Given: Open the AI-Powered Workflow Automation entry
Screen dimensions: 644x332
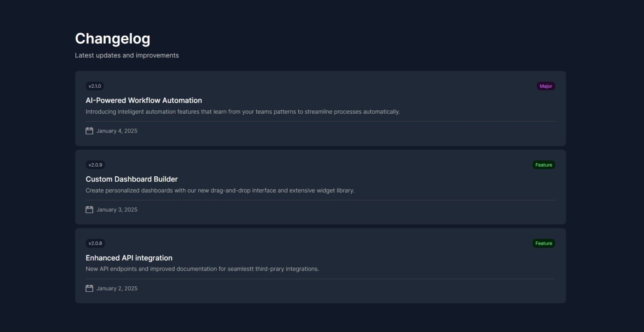Looking at the screenshot, I should pyautogui.click(x=144, y=100).
